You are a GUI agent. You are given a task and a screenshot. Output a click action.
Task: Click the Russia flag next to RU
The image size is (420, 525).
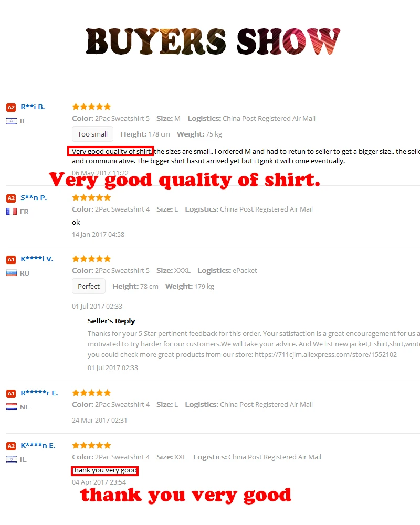coord(12,273)
